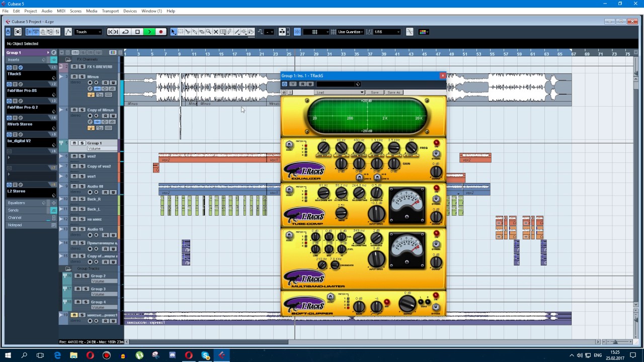The width and height of the screenshot is (644, 362).
Task: Select the Mute X tool
Action: click(x=215, y=32)
